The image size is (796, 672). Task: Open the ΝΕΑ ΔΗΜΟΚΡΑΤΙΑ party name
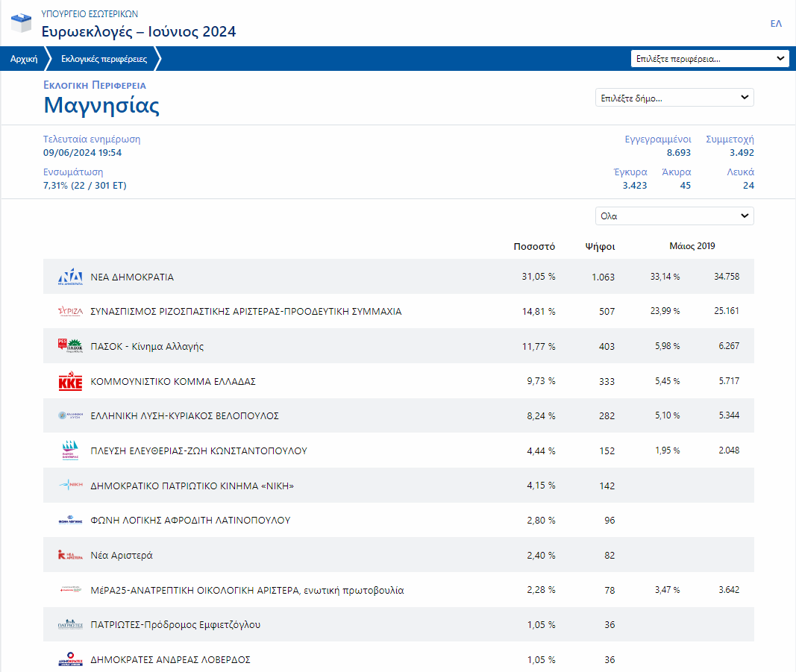pyautogui.click(x=132, y=277)
